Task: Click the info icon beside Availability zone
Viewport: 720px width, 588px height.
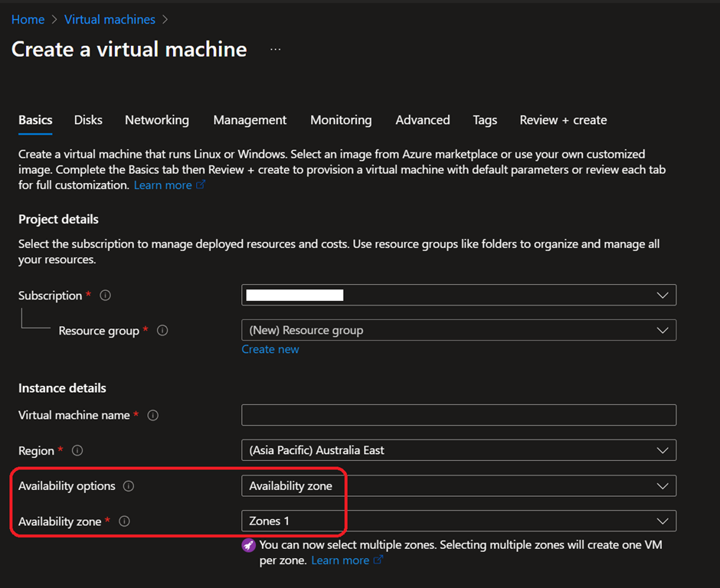Action: 125,521
